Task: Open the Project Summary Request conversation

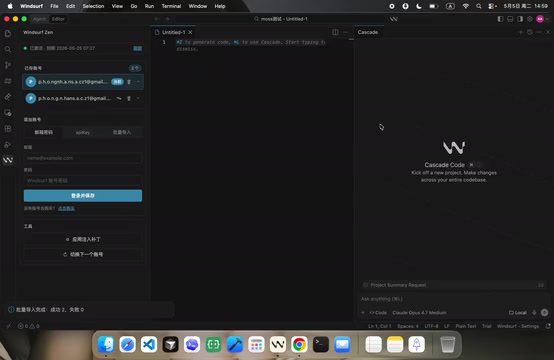Action: tap(453, 285)
